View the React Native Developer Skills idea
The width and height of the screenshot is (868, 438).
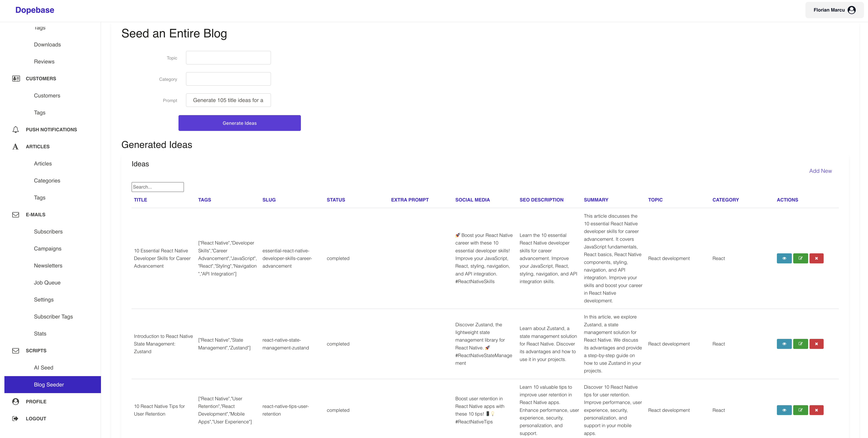(785, 258)
